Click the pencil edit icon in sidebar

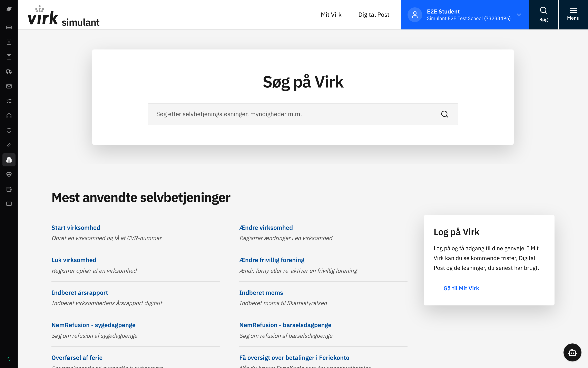(x=9, y=145)
